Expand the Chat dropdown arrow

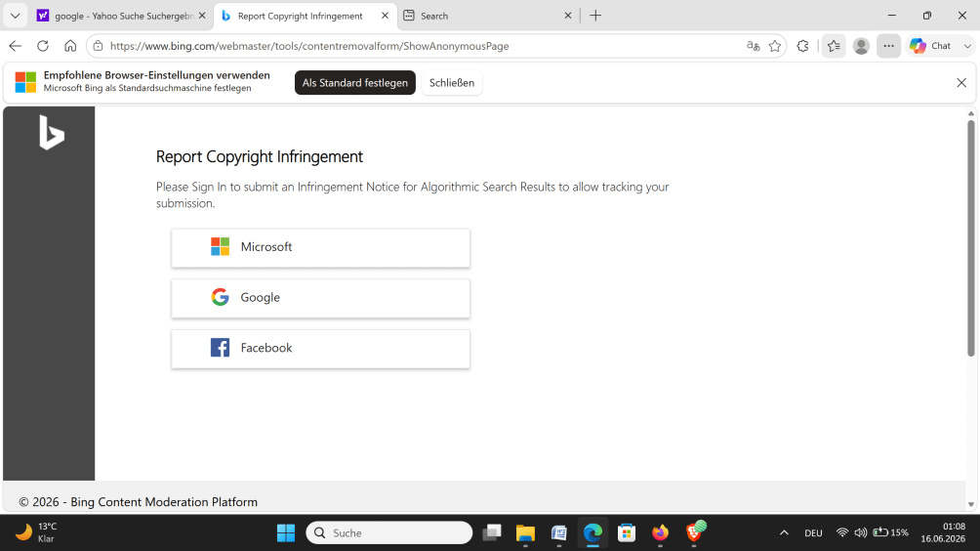click(x=967, y=46)
